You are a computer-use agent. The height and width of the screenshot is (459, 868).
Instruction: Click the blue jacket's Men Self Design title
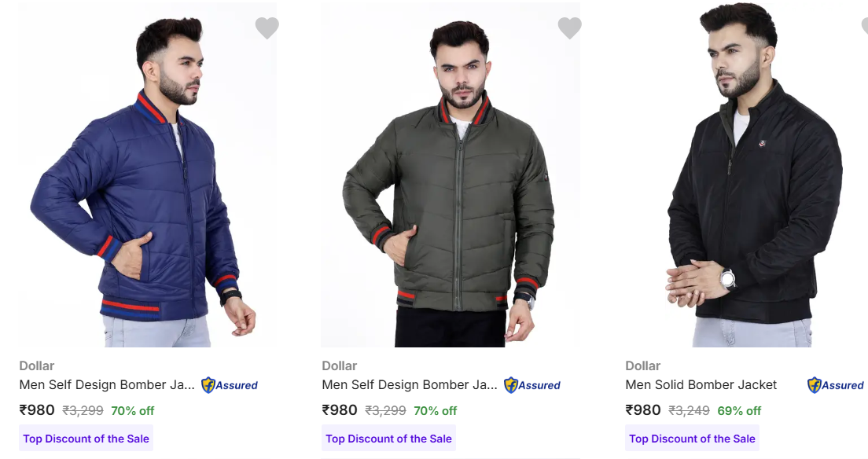pyautogui.click(x=107, y=385)
